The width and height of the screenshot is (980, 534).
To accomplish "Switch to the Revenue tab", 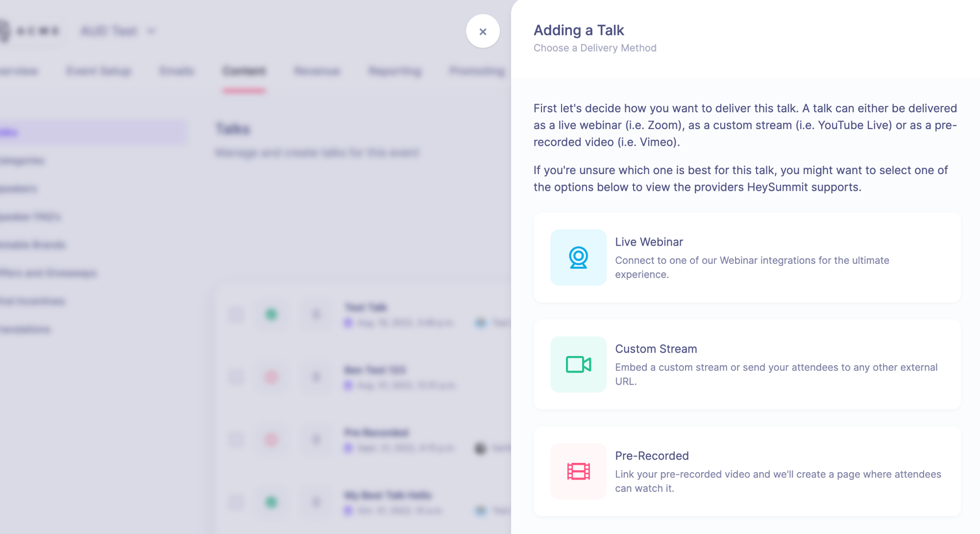I will coord(317,71).
